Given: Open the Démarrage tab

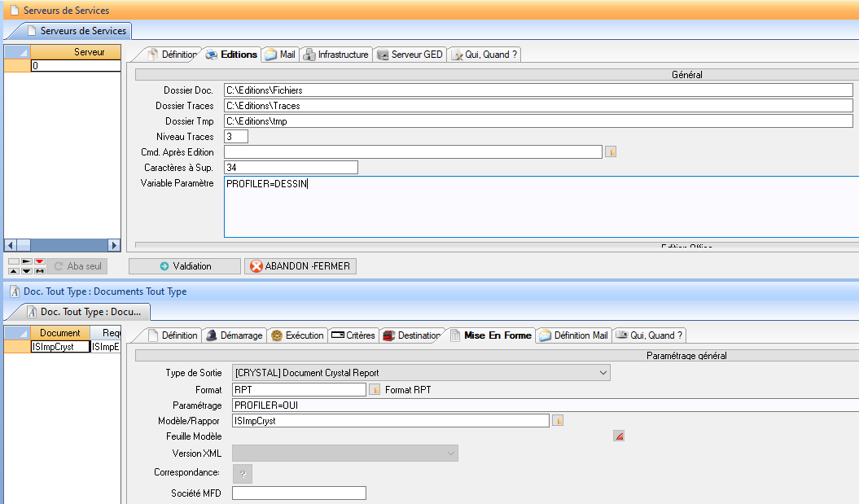Looking at the screenshot, I should 234,335.
